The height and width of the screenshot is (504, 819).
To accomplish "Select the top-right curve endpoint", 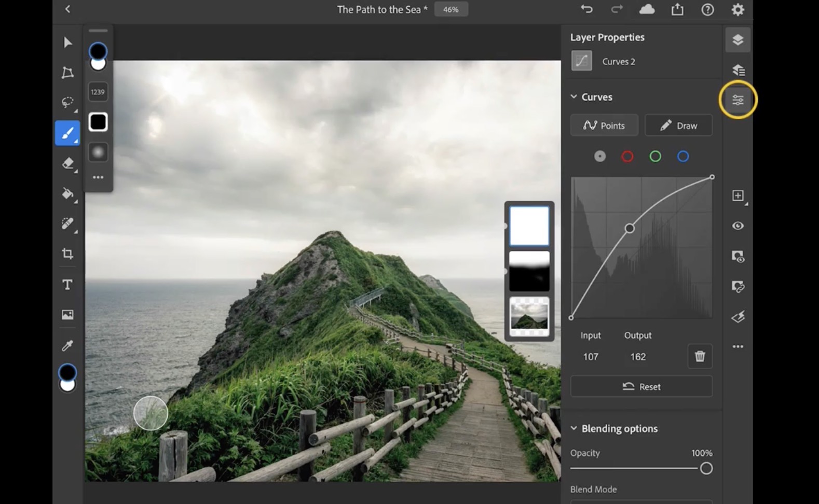I will click(712, 177).
